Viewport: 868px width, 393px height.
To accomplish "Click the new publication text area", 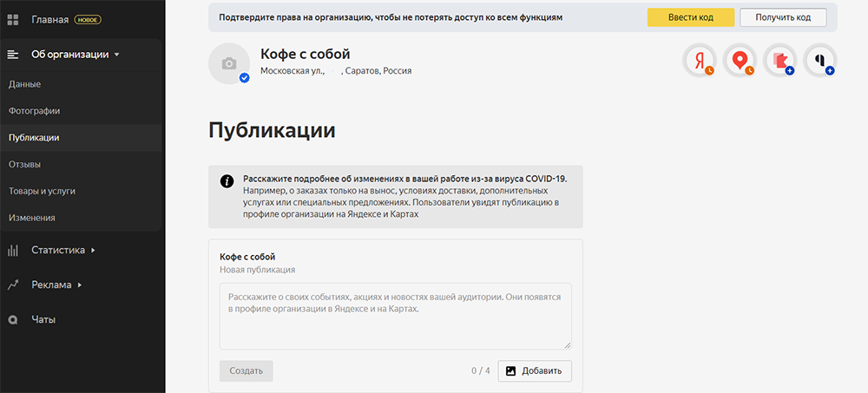I will [396, 316].
